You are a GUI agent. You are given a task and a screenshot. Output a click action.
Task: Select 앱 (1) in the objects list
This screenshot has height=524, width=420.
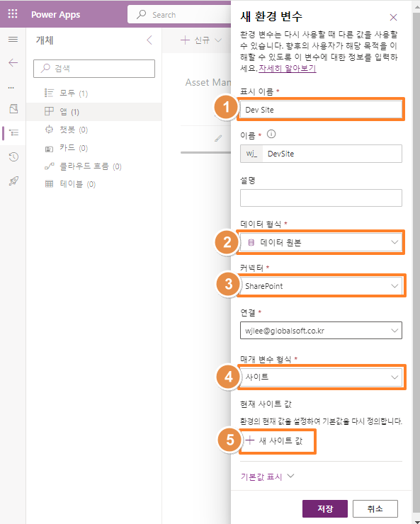coord(93,111)
